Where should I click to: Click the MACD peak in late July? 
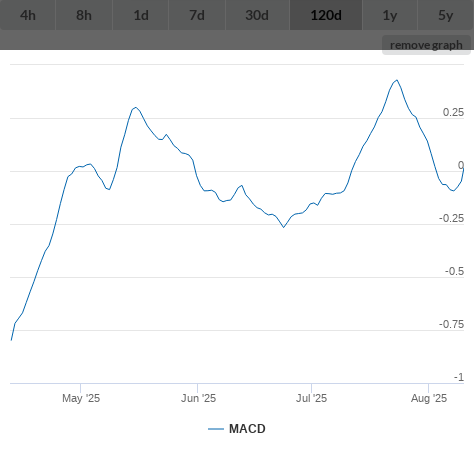396,80
